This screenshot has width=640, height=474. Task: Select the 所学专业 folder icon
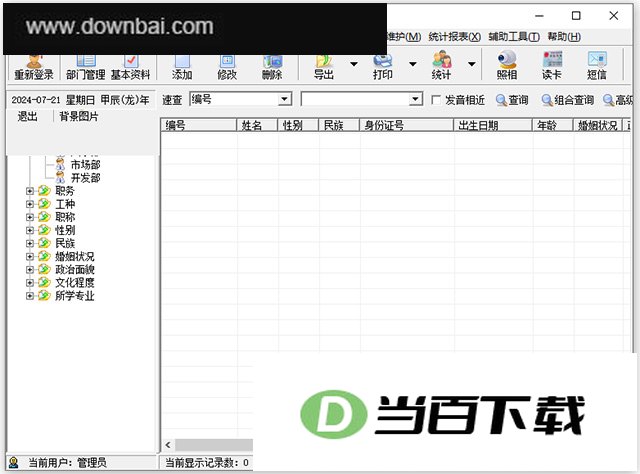click(44, 295)
